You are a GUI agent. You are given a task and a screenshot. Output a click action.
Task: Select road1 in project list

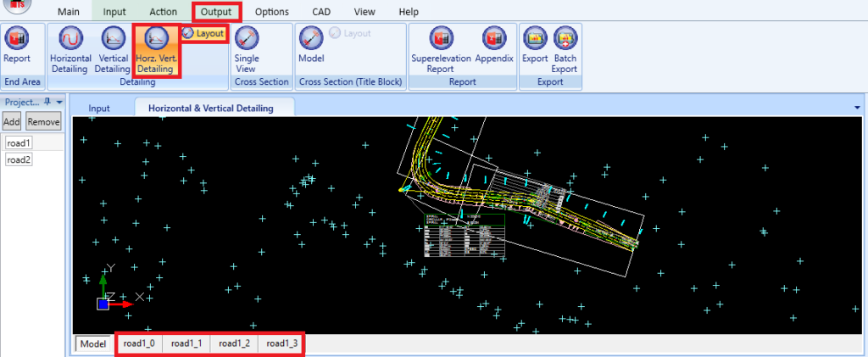coord(19,143)
